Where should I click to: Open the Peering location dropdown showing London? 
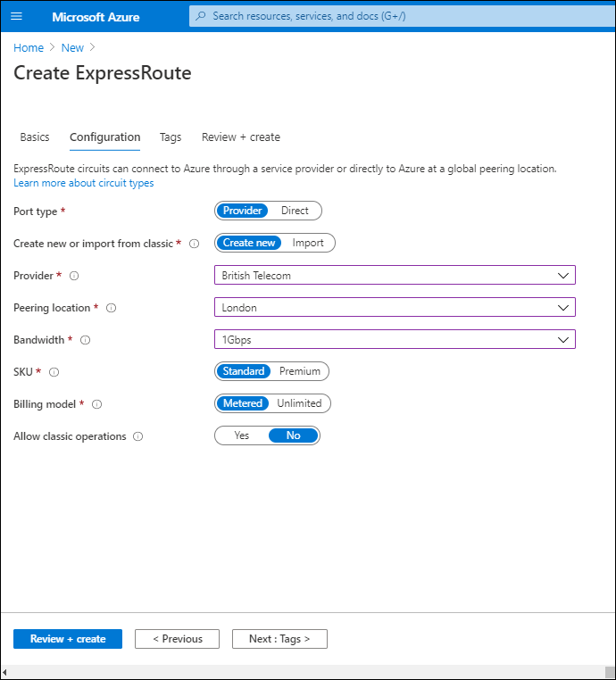point(395,308)
